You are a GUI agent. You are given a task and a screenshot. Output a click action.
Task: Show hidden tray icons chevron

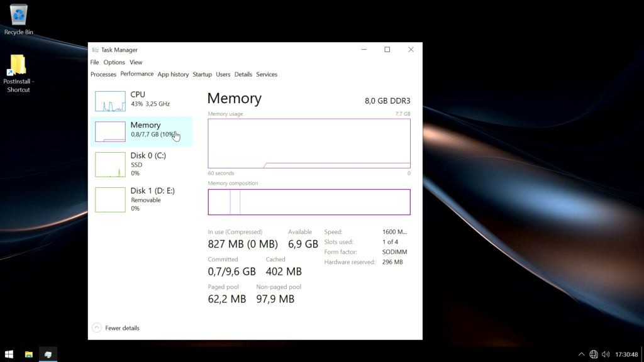point(581,354)
